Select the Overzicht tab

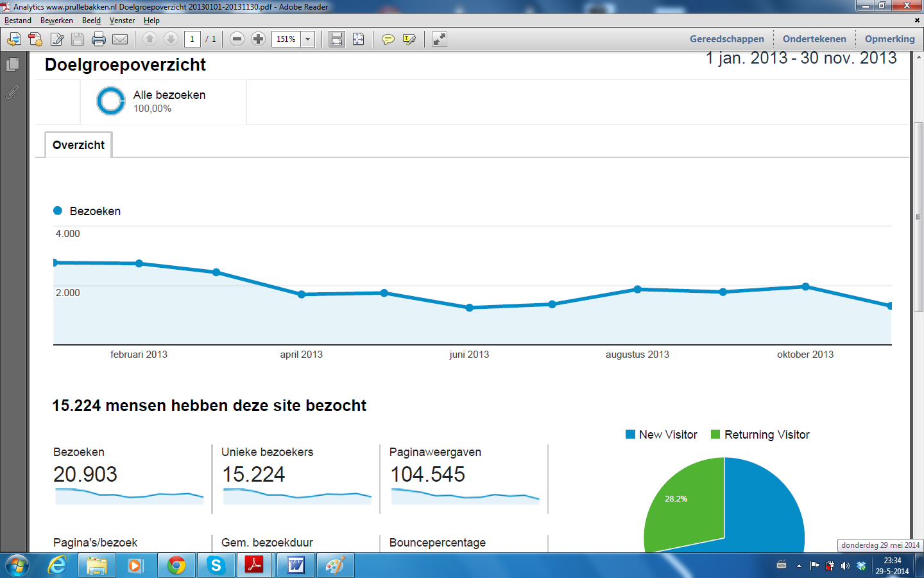pos(79,145)
